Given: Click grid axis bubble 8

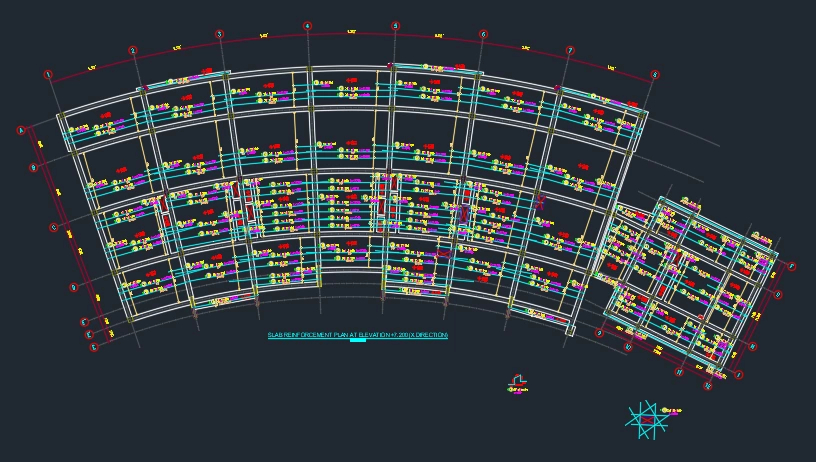Looking at the screenshot, I should pyautogui.click(x=655, y=74).
